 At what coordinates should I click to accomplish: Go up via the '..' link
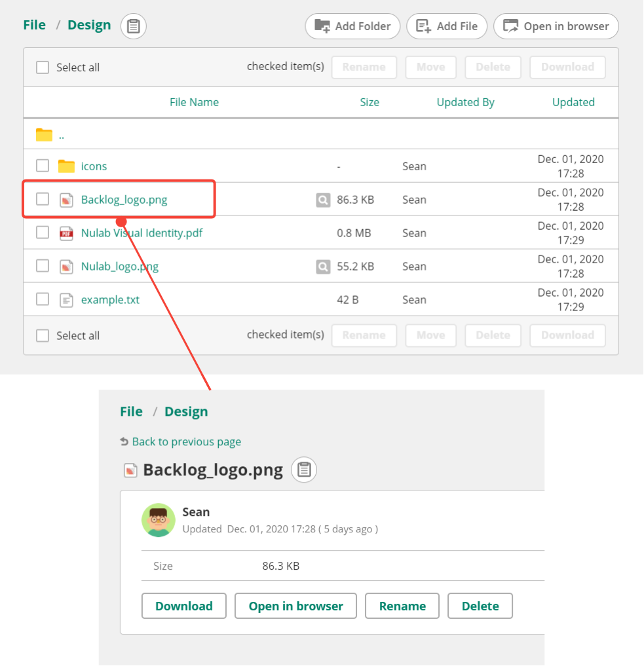[62, 136]
